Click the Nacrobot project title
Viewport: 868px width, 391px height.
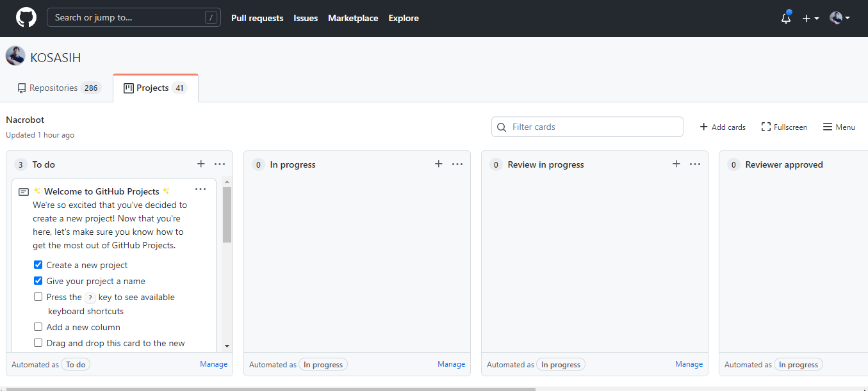(x=25, y=120)
